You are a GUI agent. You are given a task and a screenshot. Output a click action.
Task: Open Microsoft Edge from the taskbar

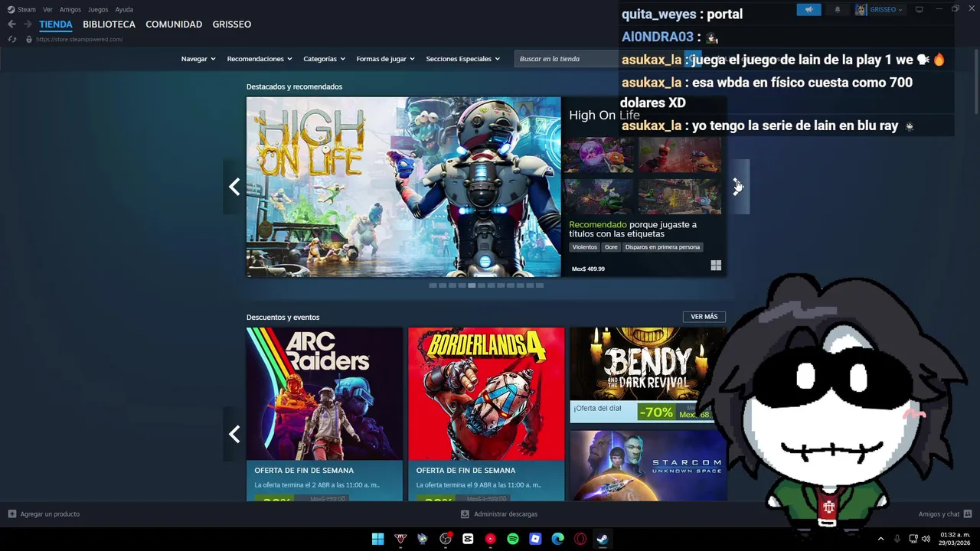(x=558, y=539)
